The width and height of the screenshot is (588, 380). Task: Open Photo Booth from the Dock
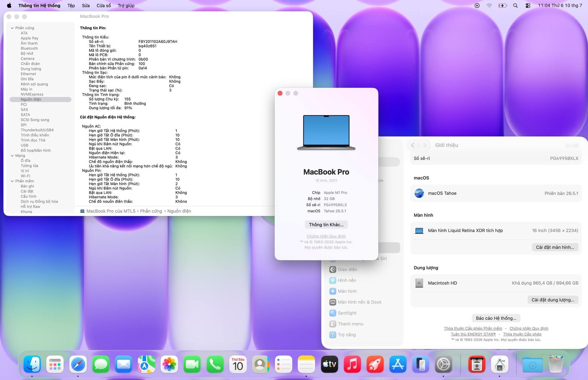477,364
